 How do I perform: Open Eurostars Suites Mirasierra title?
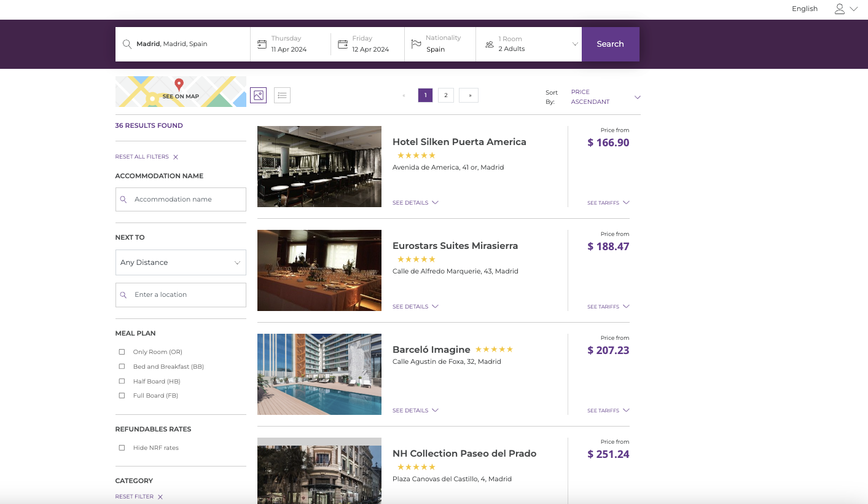click(455, 246)
